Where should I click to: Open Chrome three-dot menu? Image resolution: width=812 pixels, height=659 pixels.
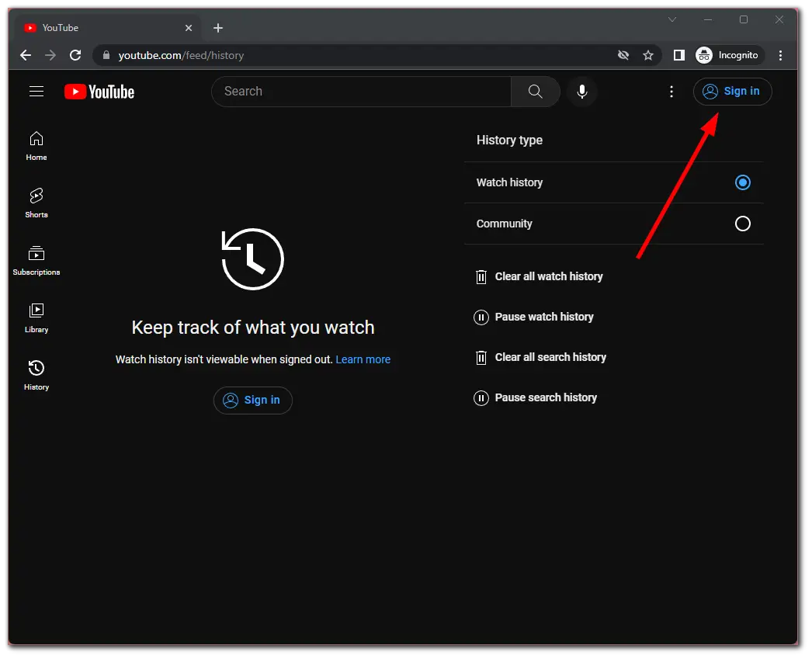point(780,55)
